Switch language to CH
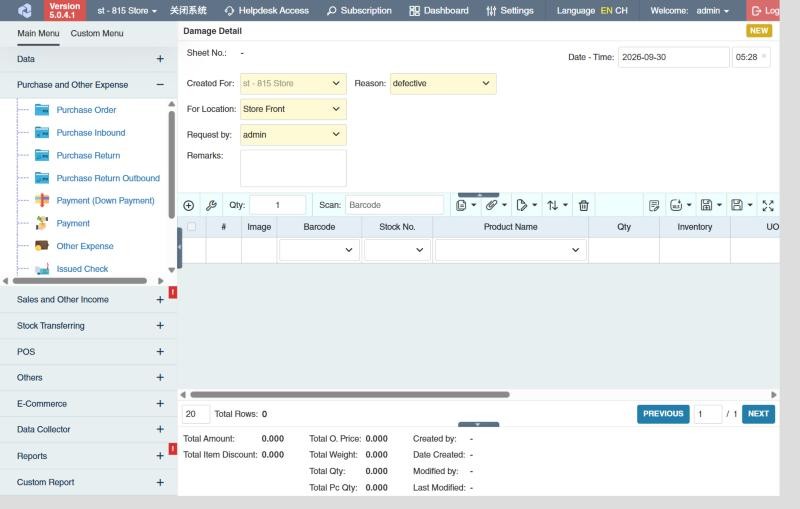This screenshot has width=800, height=509. coord(621,10)
